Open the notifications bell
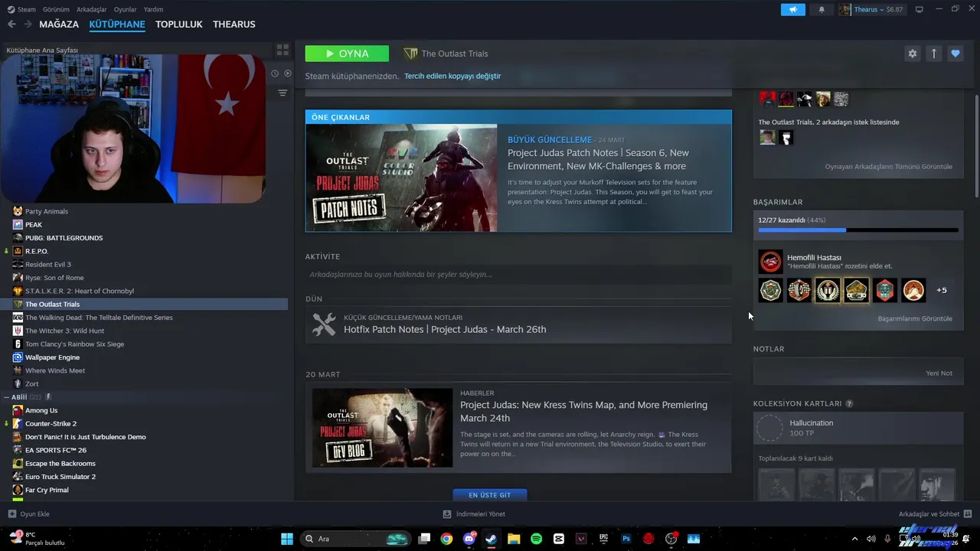The image size is (980, 551). pos(822,9)
